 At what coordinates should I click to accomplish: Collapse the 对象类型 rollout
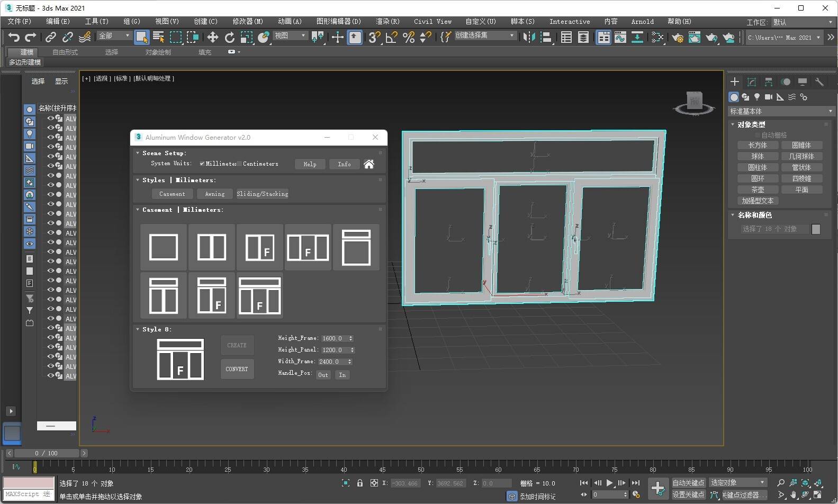click(x=733, y=124)
